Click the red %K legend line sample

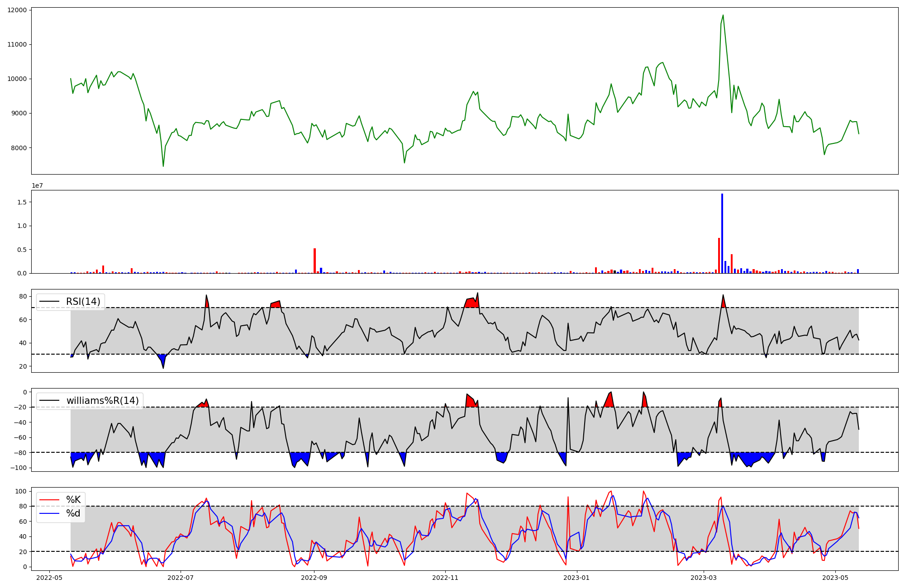coord(49,500)
